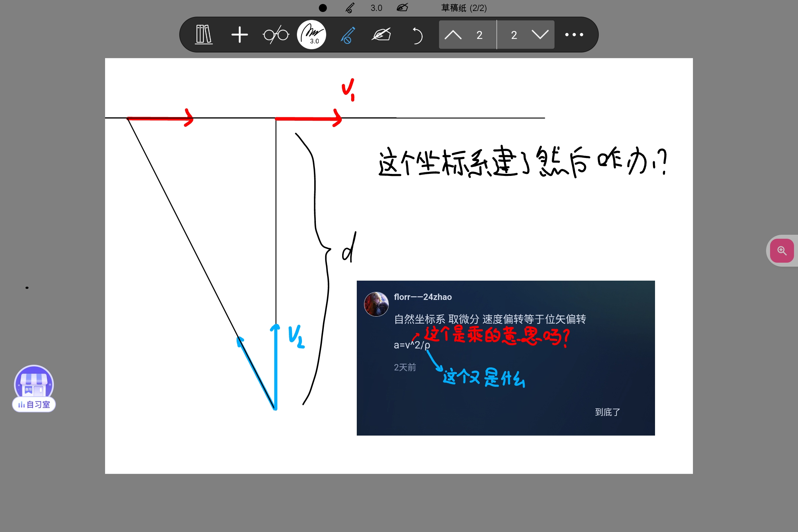Select the eraser tool in the toolbar

point(381,34)
